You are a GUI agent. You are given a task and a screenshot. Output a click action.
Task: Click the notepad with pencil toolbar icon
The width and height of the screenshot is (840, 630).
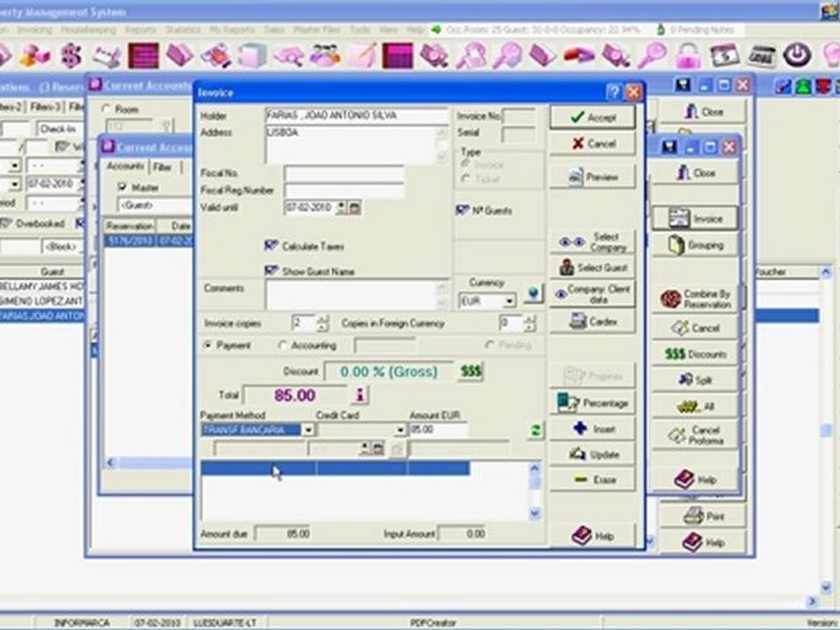pos(362,56)
